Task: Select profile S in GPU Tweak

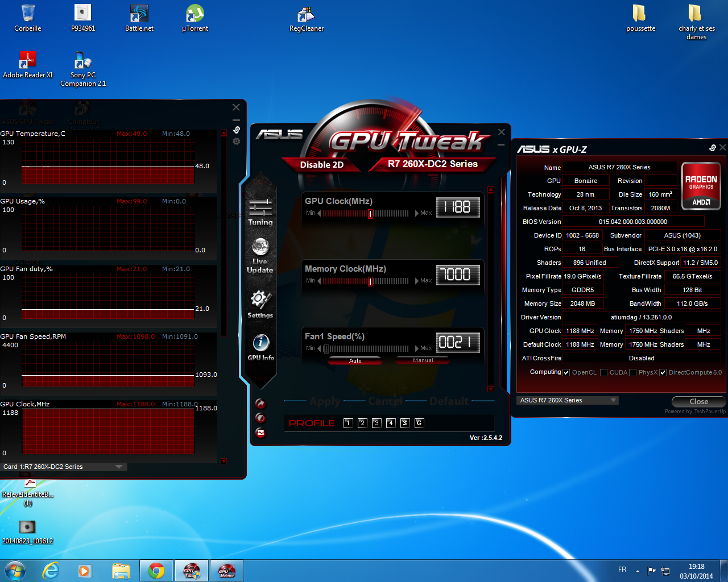Action: click(405, 423)
